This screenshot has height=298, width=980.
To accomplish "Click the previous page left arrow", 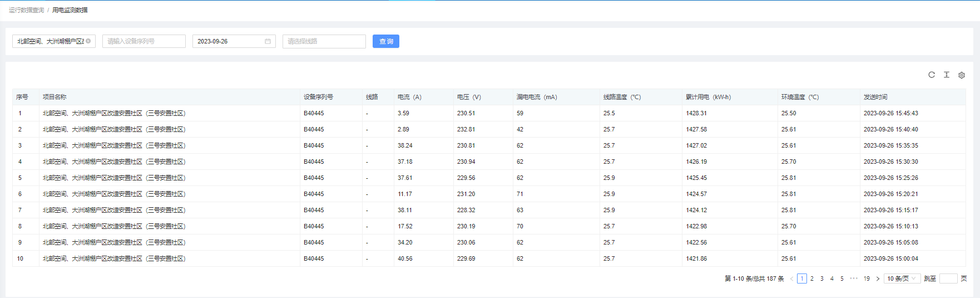I will pyautogui.click(x=791, y=279).
